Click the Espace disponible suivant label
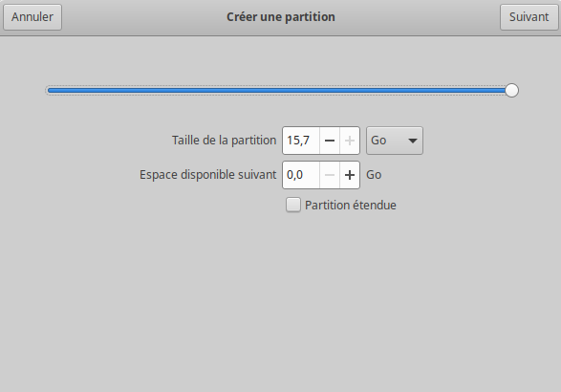The height and width of the screenshot is (392, 561). coord(208,175)
